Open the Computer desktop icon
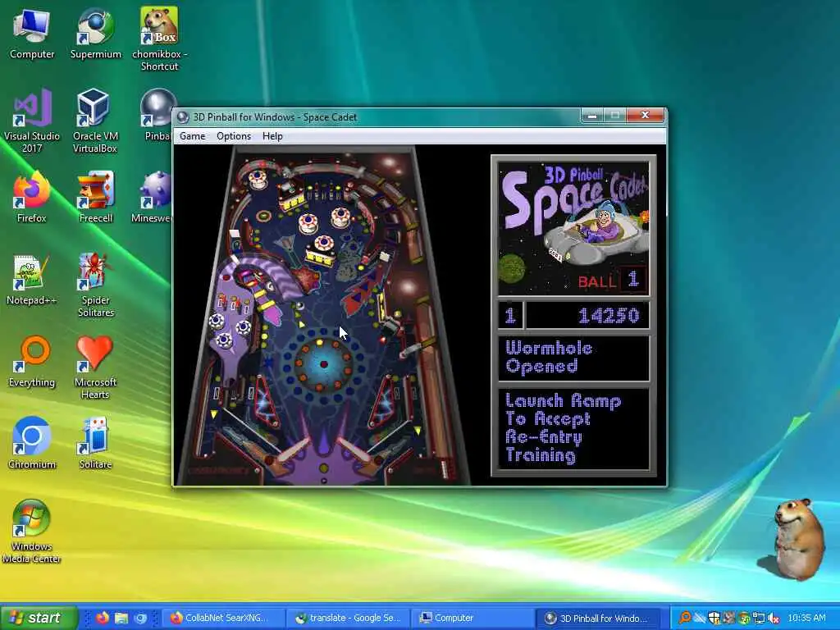Screen dimensions: 840x630 32,34
